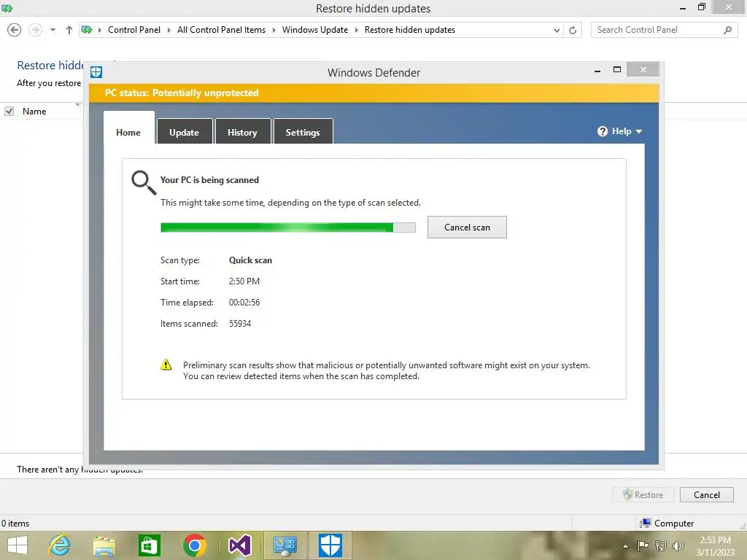This screenshot has width=747, height=560.
Task: Close the Windows Defender window
Action: click(x=643, y=69)
